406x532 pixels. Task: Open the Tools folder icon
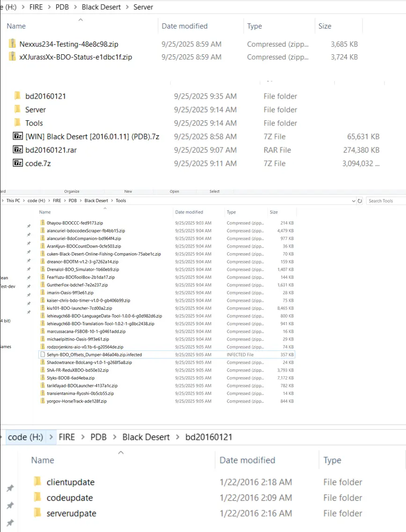(x=18, y=123)
